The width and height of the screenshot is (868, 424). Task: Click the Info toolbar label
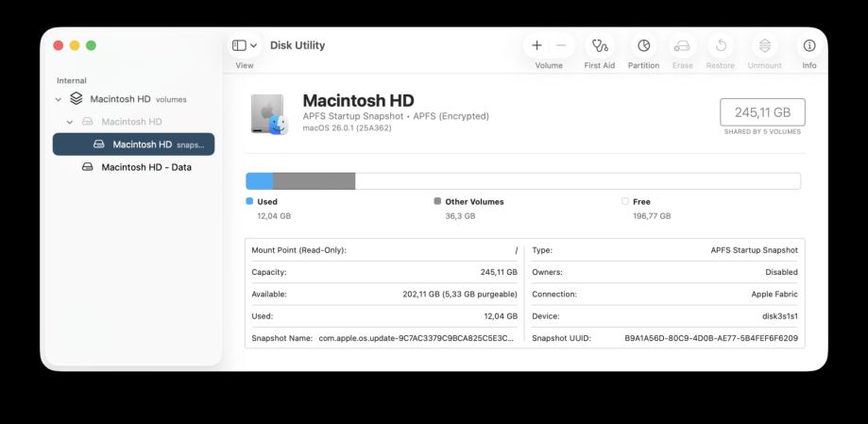[x=809, y=65]
